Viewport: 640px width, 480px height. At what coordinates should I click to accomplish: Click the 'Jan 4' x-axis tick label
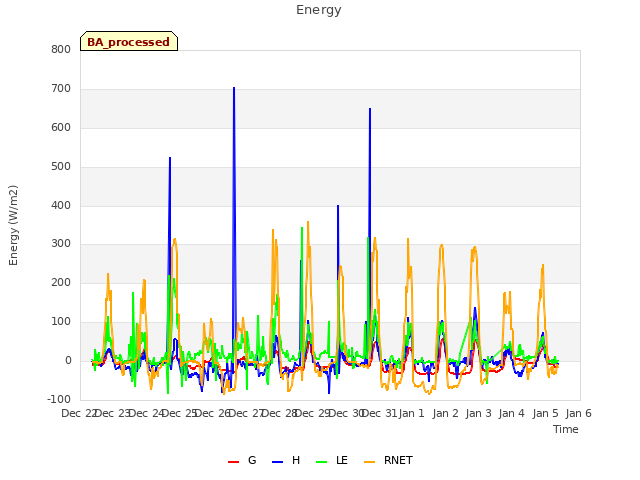coord(511,413)
